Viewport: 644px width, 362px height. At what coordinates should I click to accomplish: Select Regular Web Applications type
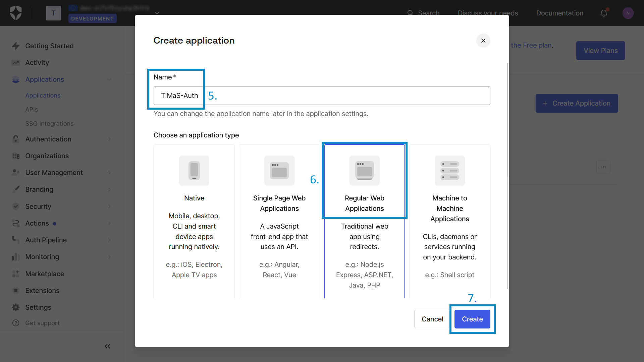[x=365, y=221]
